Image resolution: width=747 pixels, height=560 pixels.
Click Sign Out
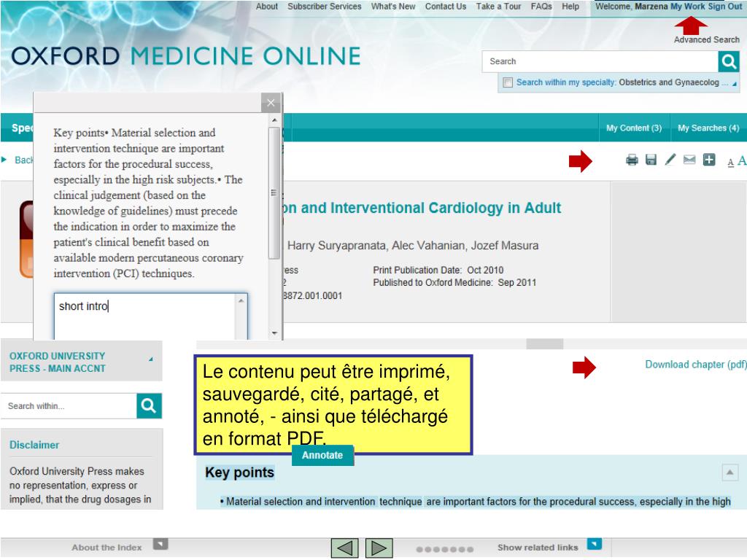(724, 7)
